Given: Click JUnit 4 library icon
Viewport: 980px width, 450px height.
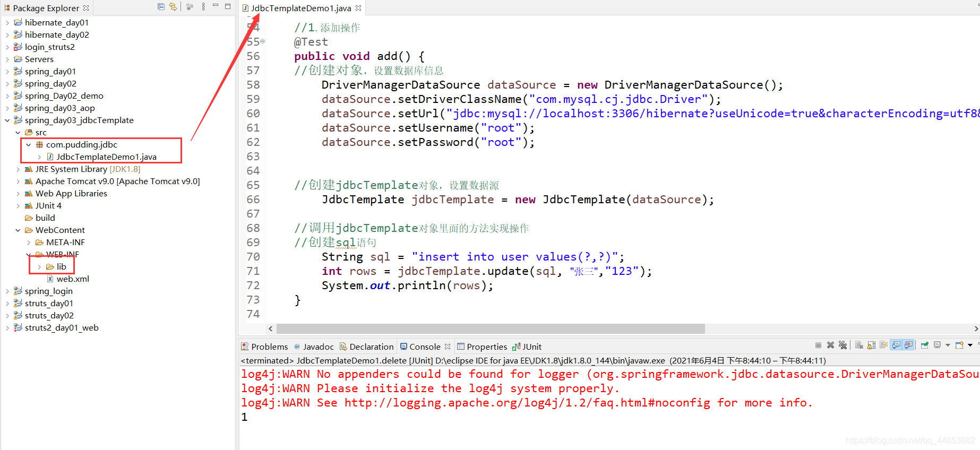Looking at the screenshot, I should click(x=29, y=205).
